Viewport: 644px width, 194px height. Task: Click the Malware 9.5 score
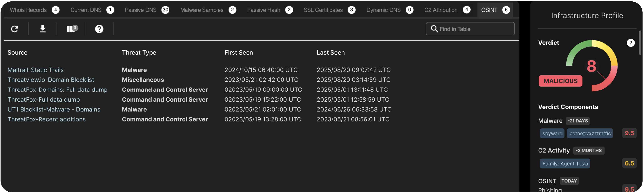pyautogui.click(x=629, y=133)
